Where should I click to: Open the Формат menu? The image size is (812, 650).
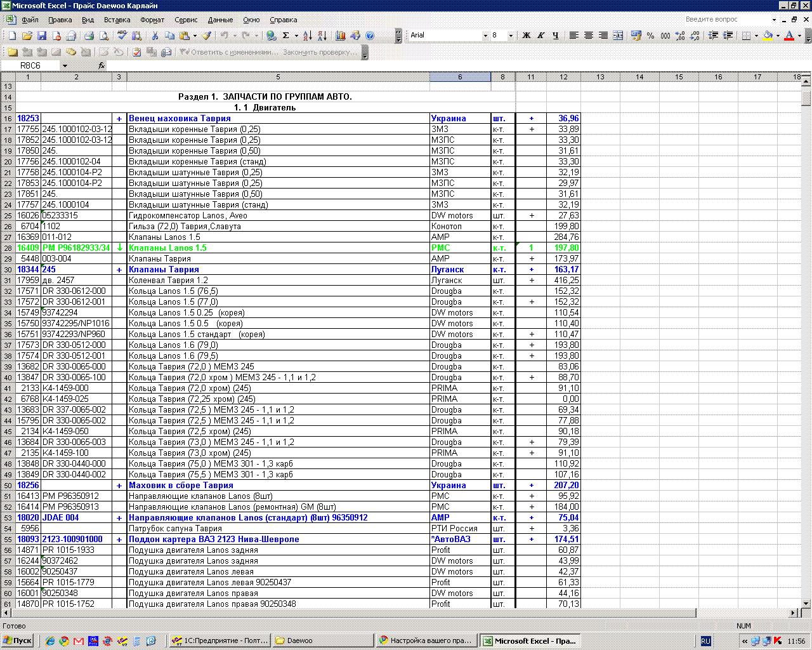[152, 20]
